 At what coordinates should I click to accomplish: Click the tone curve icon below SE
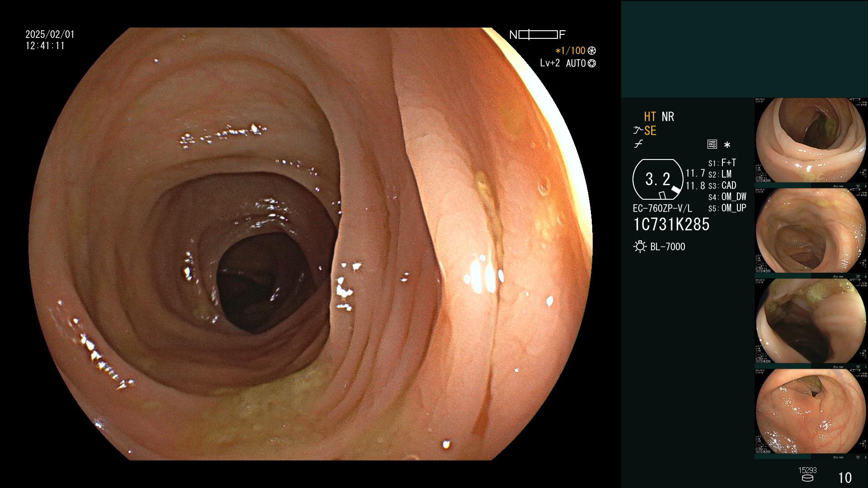point(638,144)
